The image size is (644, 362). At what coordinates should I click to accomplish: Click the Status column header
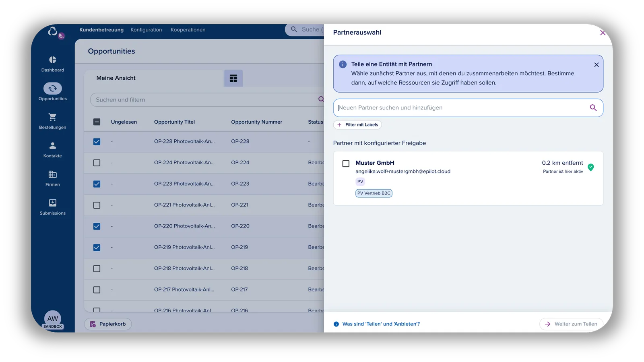316,122
